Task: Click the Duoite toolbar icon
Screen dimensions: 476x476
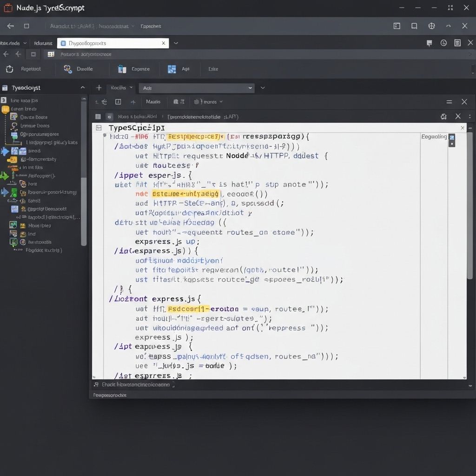Action: [68, 69]
